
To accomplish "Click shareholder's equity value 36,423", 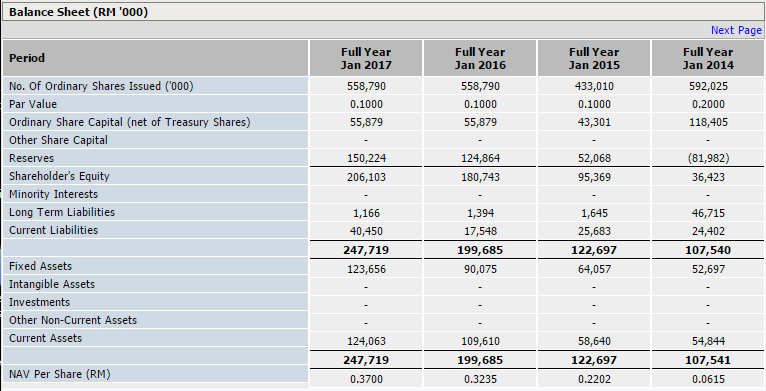I will 708,177.
